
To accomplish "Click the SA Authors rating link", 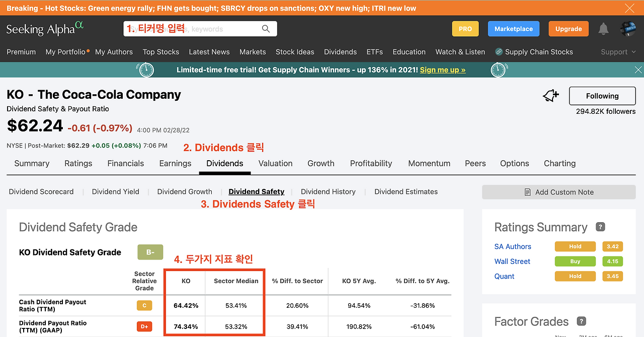I will click(513, 246).
